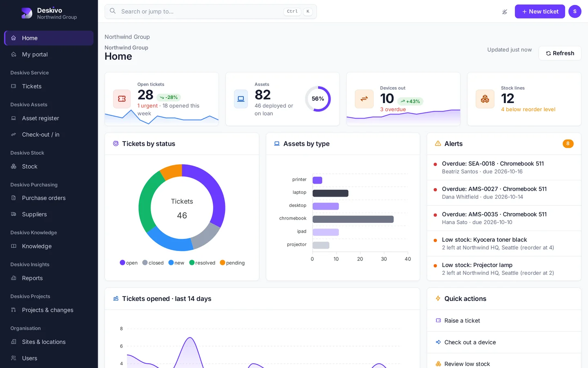
Task: Click the Tickets opened chart icon
Action: (116, 298)
